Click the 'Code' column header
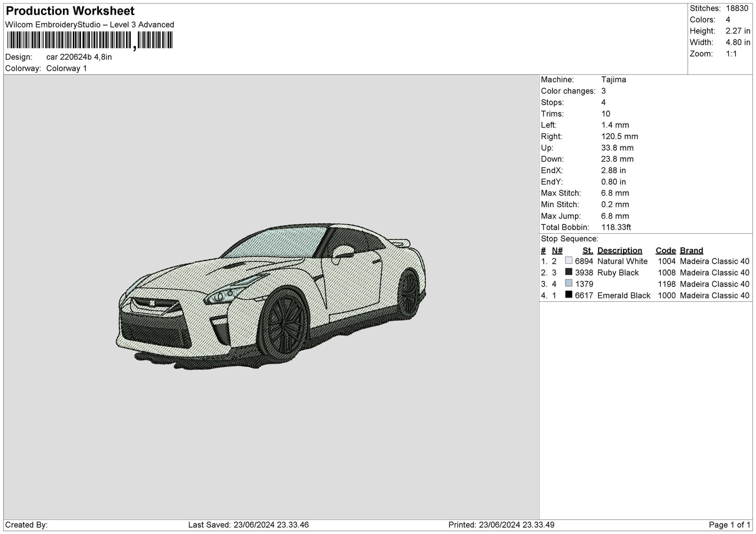Viewport: 756px width, 534px height. coord(665,251)
